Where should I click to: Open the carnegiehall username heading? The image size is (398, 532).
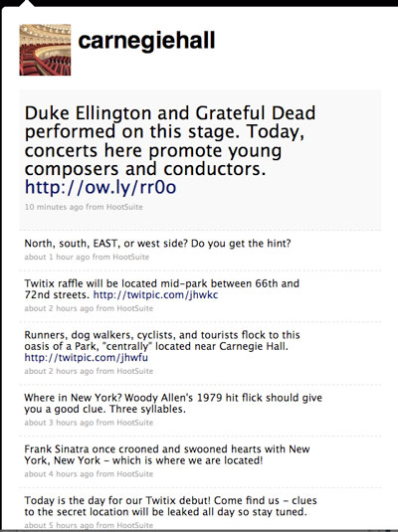point(146,41)
